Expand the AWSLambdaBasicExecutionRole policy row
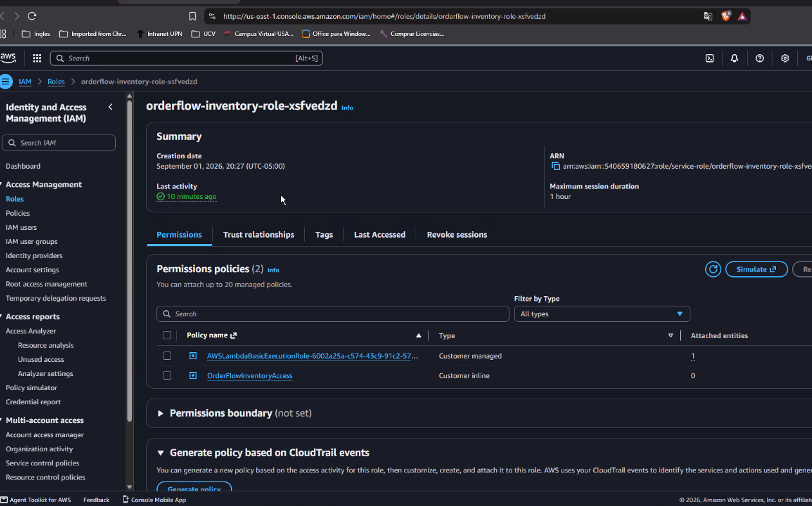Viewport: 812px width, 506px height. coord(193,356)
